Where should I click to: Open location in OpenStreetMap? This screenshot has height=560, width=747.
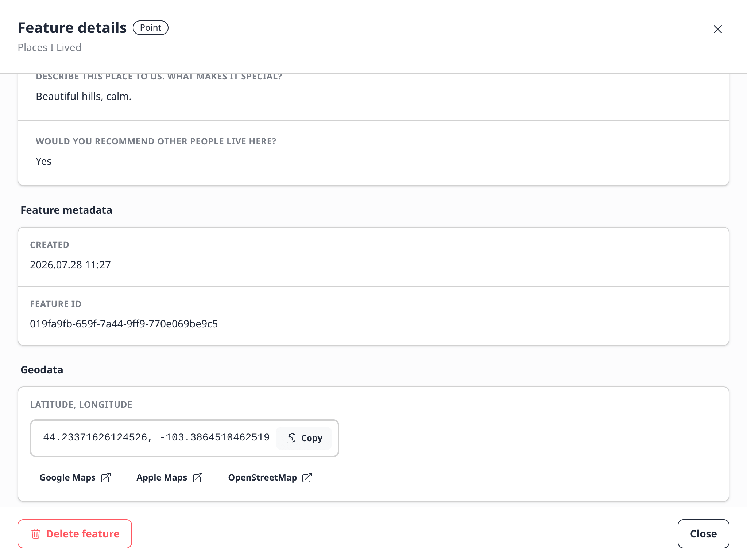pos(270,478)
